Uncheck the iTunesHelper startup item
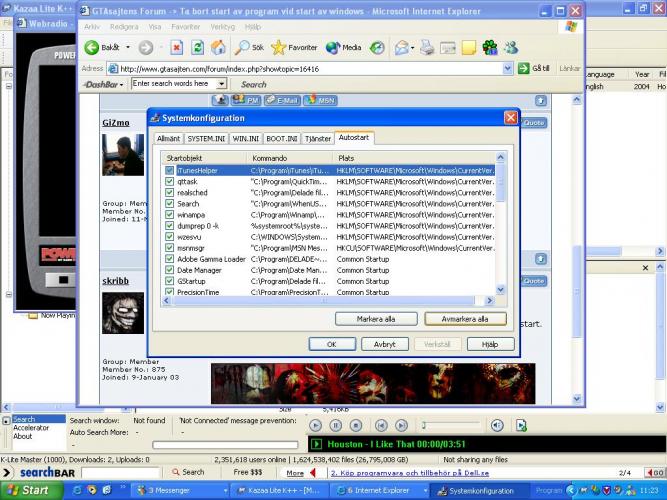Image resolution: width=667 pixels, height=500 pixels. pyautogui.click(x=170, y=171)
